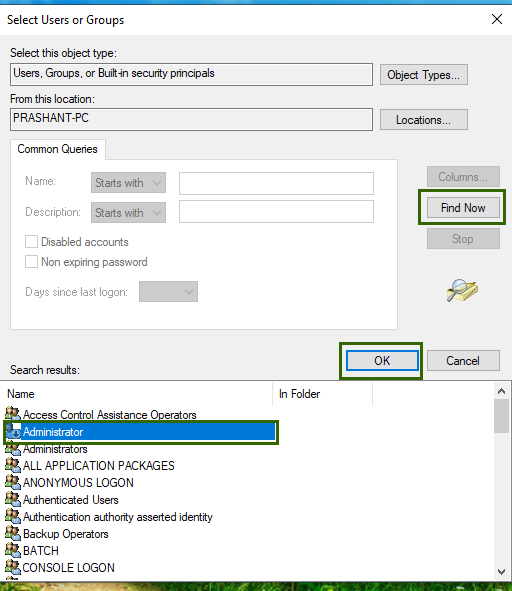Click the magnifying glass search icon
The width and height of the screenshot is (512, 591).
click(462, 290)
